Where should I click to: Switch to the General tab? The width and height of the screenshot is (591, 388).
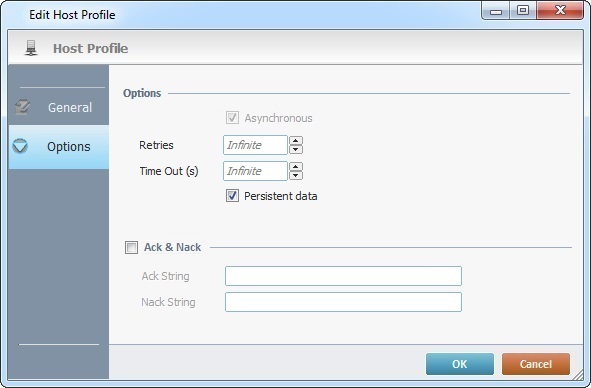point(59,107)
